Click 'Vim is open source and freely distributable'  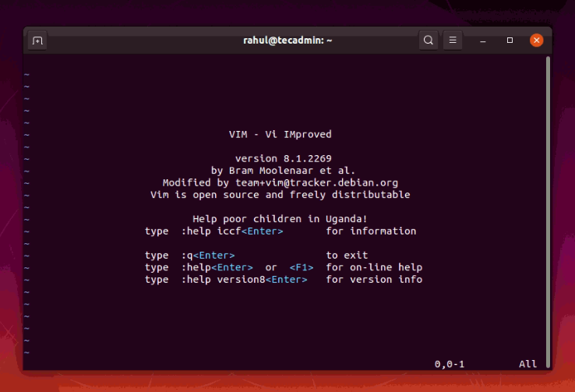coord(280,195)
